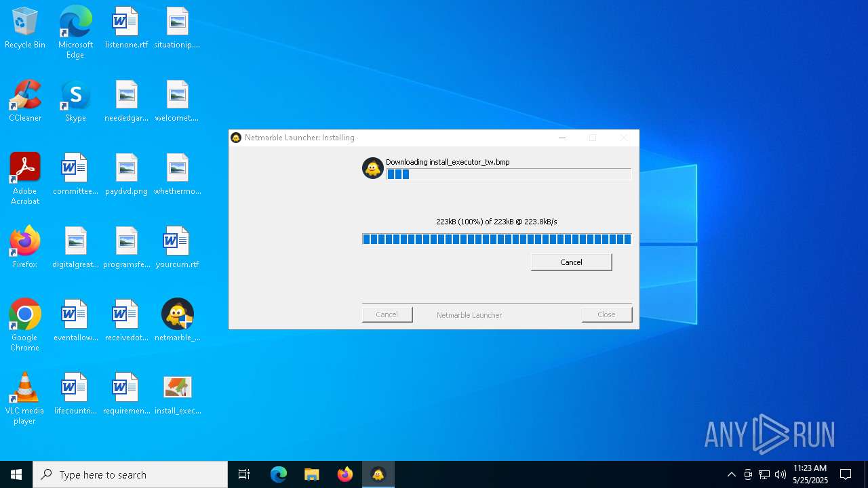
Task: Open the notification center icon
Action: 846,474
